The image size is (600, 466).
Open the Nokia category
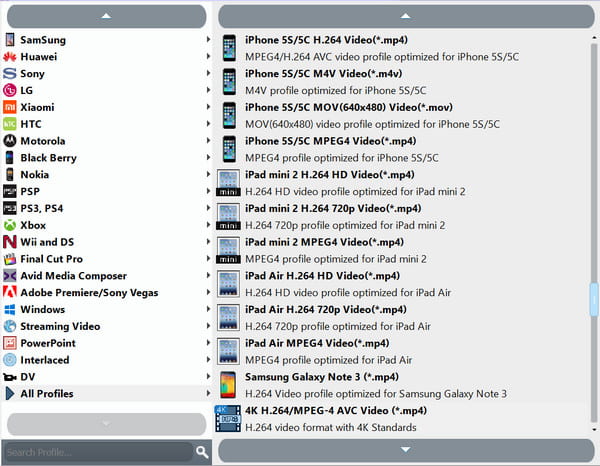[x=107, y=174]
